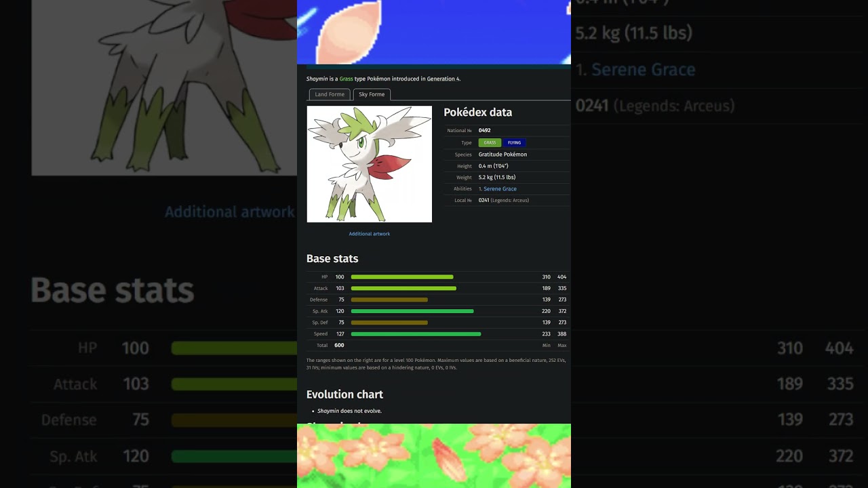The width and height of the screenshot is (868, 488).
Task: Click the large background HP value 100
Action: pos(136,348)
